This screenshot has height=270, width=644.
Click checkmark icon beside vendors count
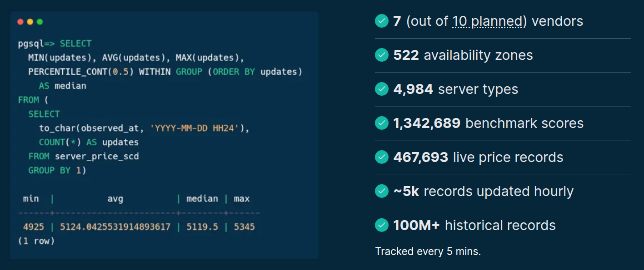pos(381,21)
